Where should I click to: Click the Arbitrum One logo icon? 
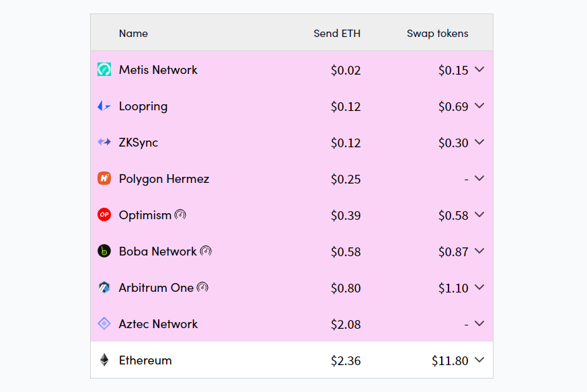click(104, 287)
